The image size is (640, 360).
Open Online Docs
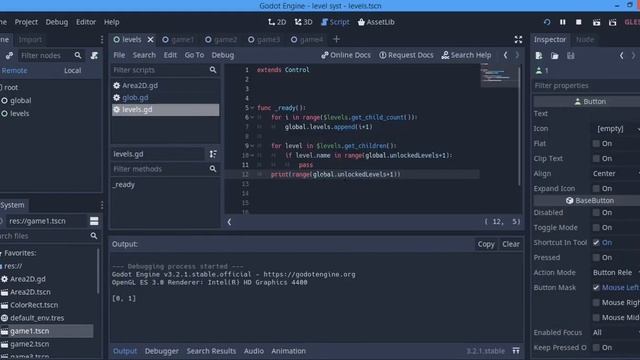pos(346,55)
